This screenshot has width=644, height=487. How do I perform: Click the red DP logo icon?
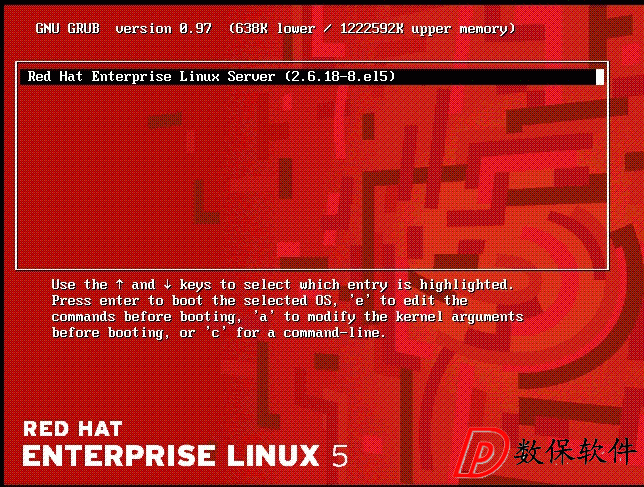coord(482,452)
